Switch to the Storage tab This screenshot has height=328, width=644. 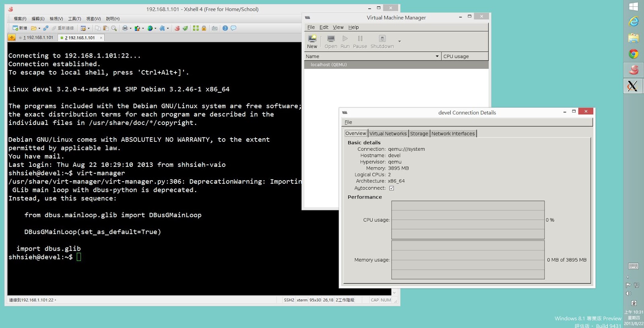(x=419, y=133)
